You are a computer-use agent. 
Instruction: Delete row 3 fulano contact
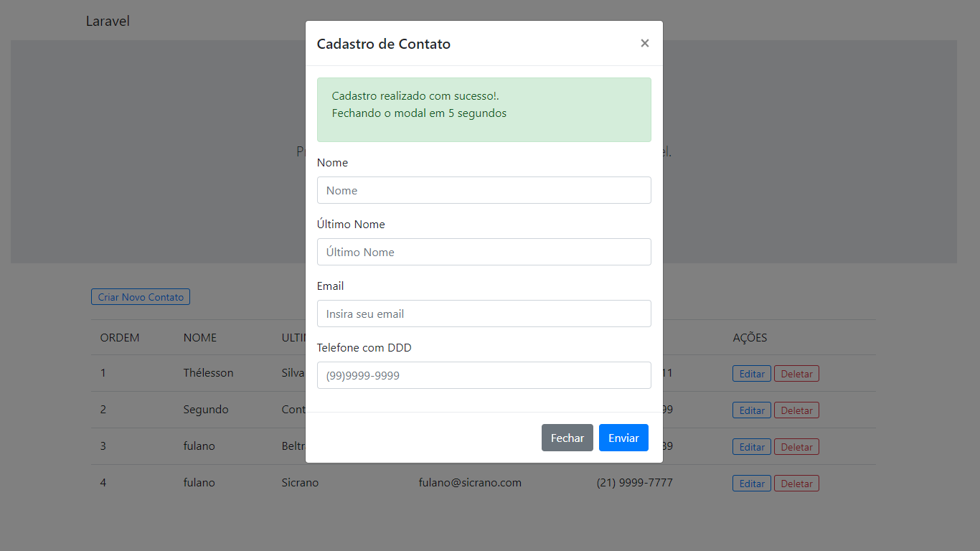(x=796, y=447)
